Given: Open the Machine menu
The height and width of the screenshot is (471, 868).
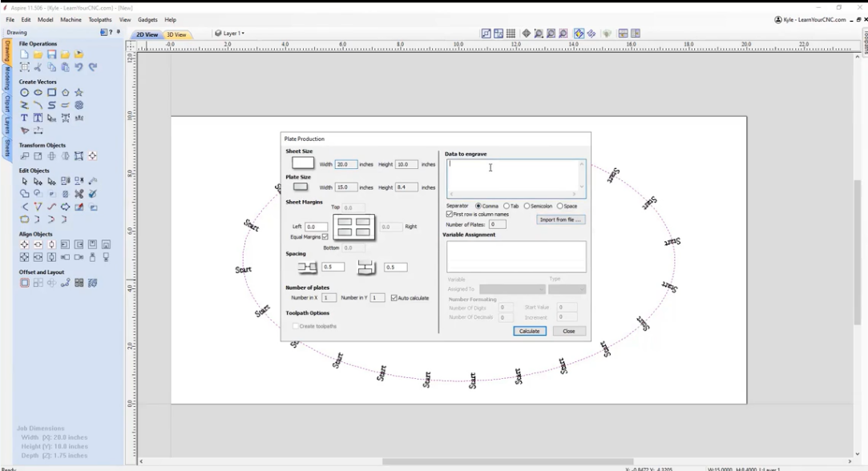Looking at the screenshot, I should point(71,19).
